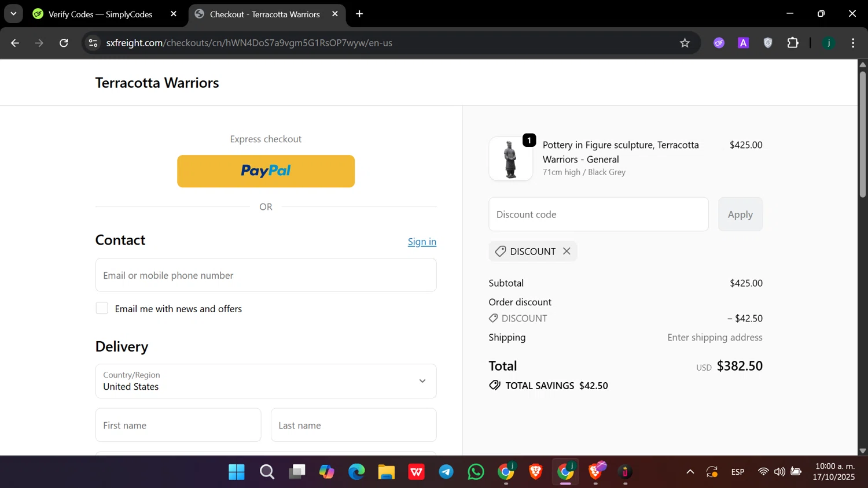Screen dimensions: 868x488
Task: Open the Chrome three-dot menu
Action: [x=853, y=43]
